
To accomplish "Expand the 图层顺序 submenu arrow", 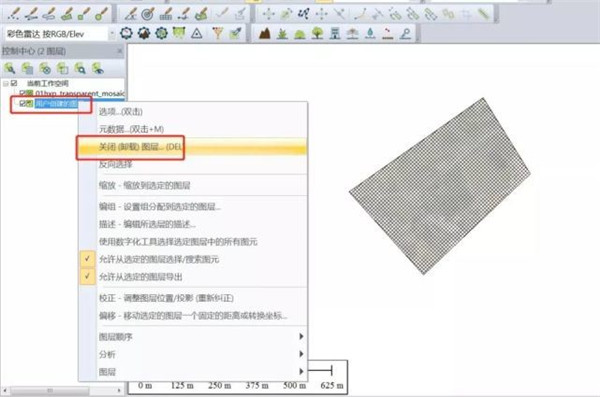I will 301,337.
